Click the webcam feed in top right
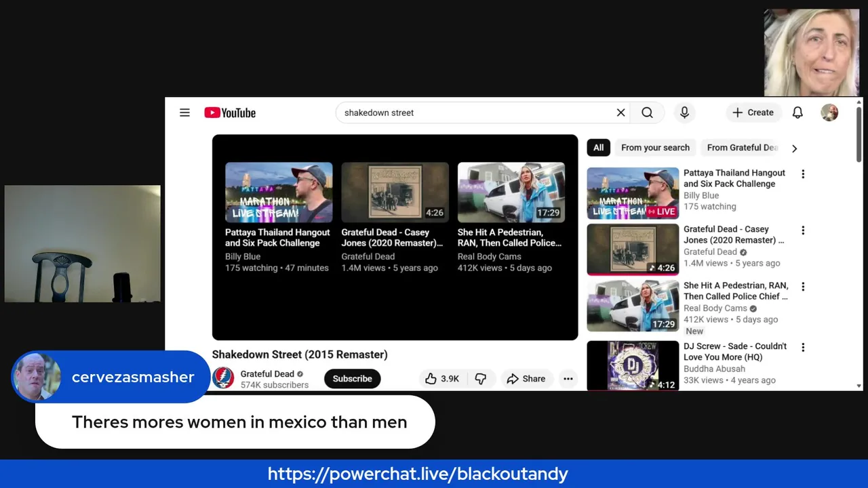This screenshot has width=868, height=488. [x=812, y=53]
